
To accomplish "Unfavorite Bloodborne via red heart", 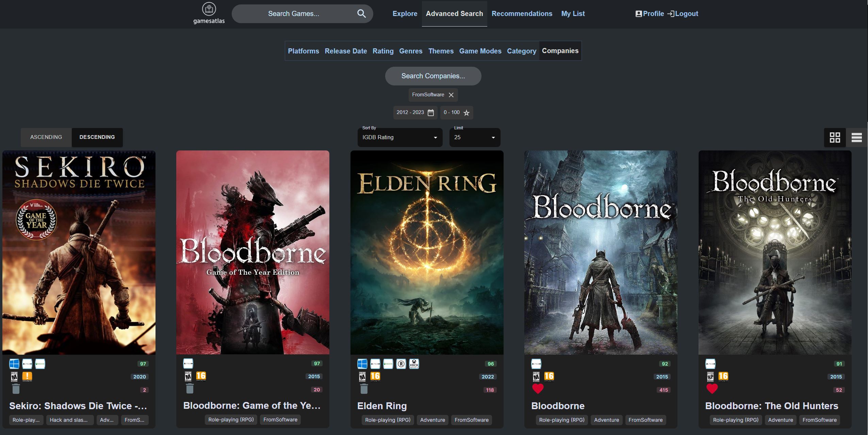I will click(538, 389).
